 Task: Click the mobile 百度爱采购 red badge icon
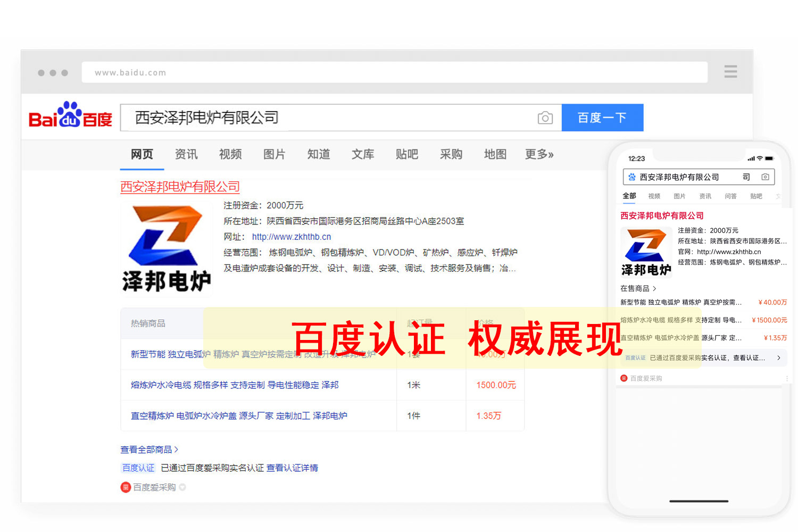tap(624, 378)
